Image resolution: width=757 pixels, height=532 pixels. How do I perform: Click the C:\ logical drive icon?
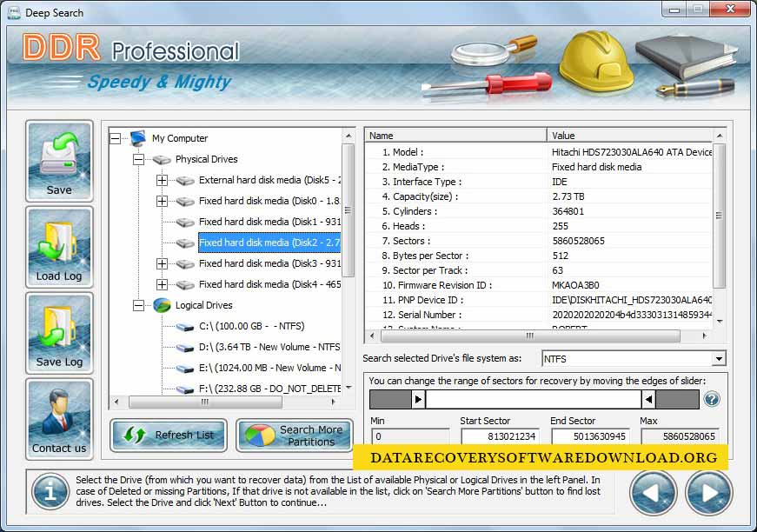pyautogui.click(x=185, y=327)
